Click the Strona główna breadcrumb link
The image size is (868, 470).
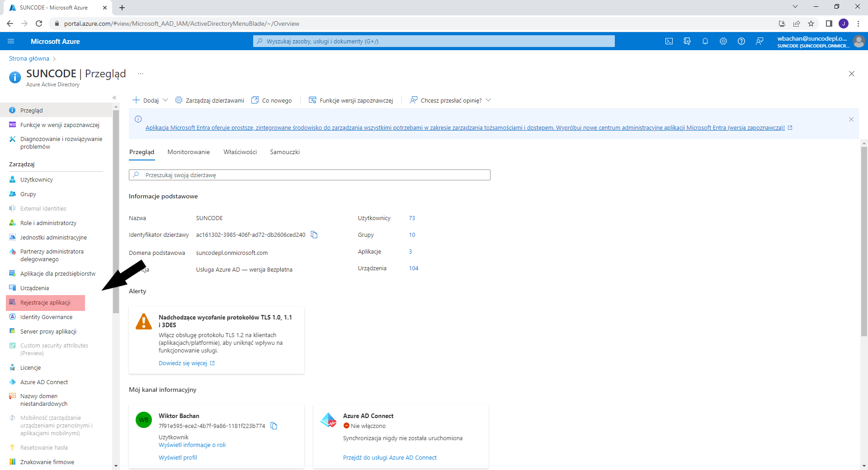point(29,58)
